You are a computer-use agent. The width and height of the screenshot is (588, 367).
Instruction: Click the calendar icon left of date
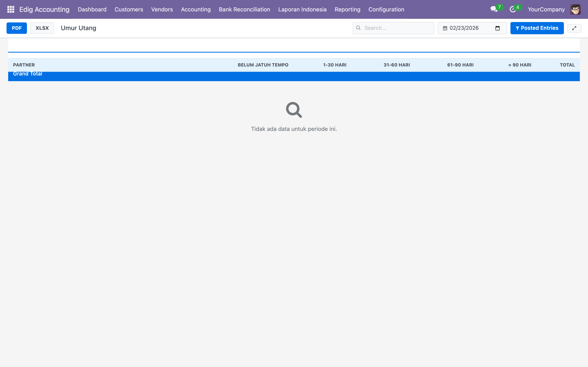click(x=445, y=28)
